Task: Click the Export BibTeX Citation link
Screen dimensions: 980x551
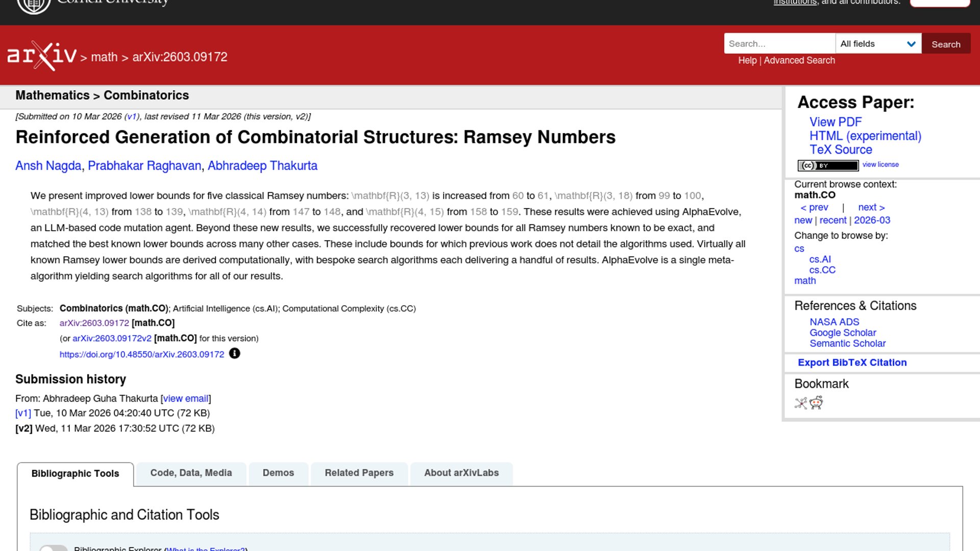Action: tap(852, 363)
